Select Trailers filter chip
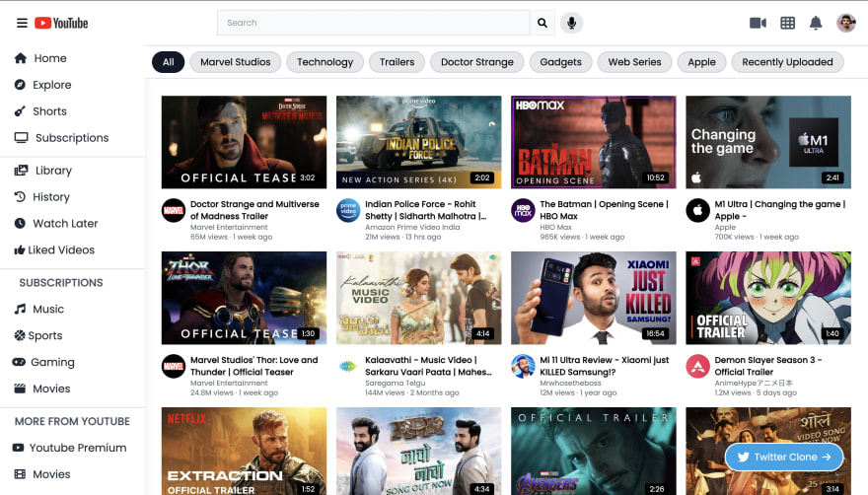868x495 pixels. pyautogui.click(x=397, y=62)
